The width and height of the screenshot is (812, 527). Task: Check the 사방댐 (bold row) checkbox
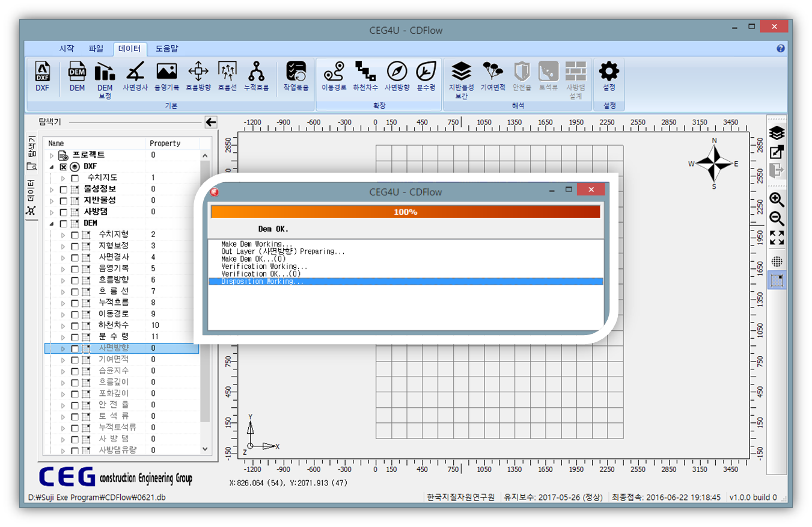tap(63, 212)
